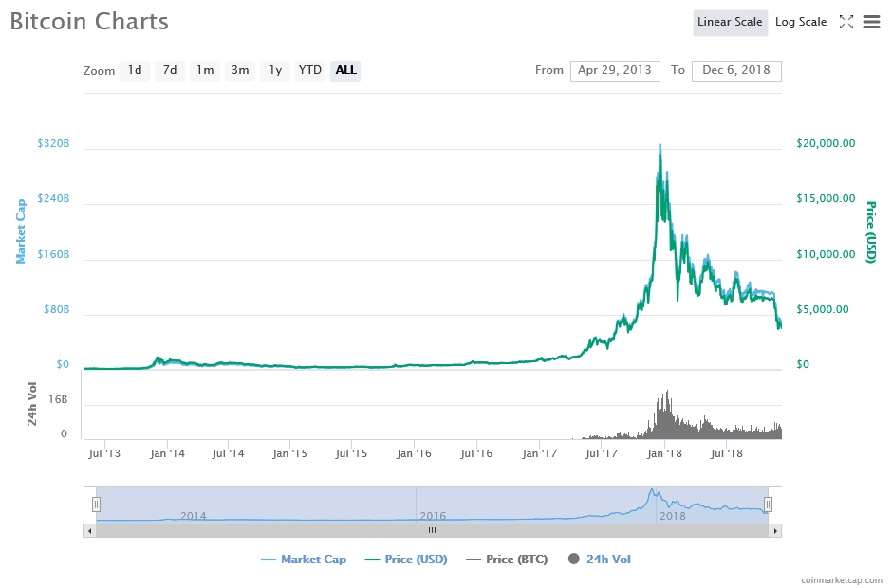The width and height of the screenshot is (892, 588).
Task: Set zoom to 1m
Action: coord(205,70)
